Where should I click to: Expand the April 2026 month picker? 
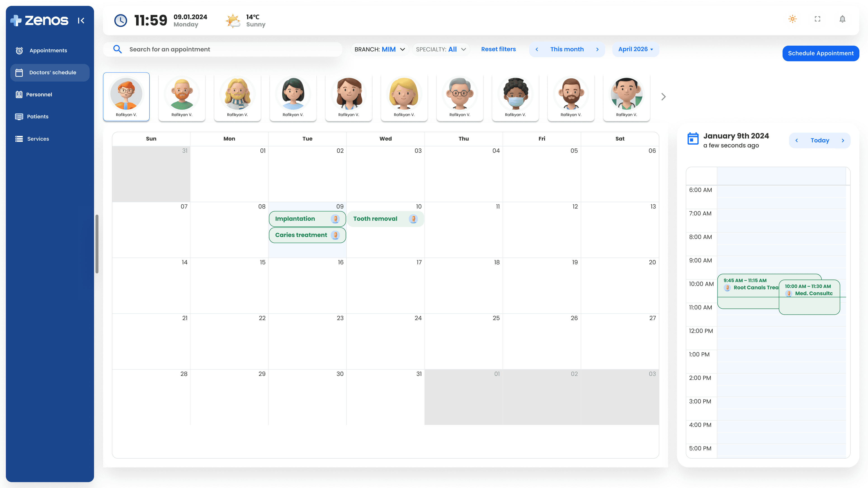tap(635, 49)
